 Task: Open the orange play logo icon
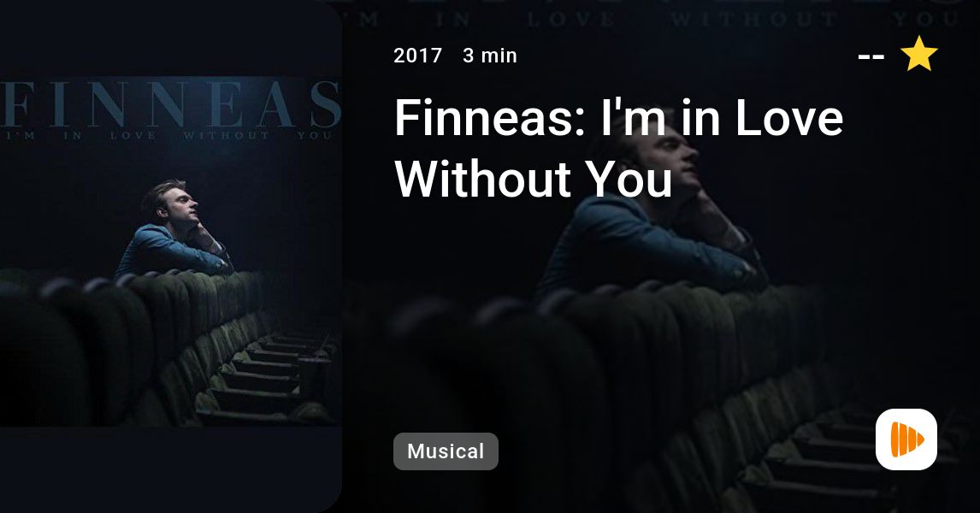(x=906, y=439)
